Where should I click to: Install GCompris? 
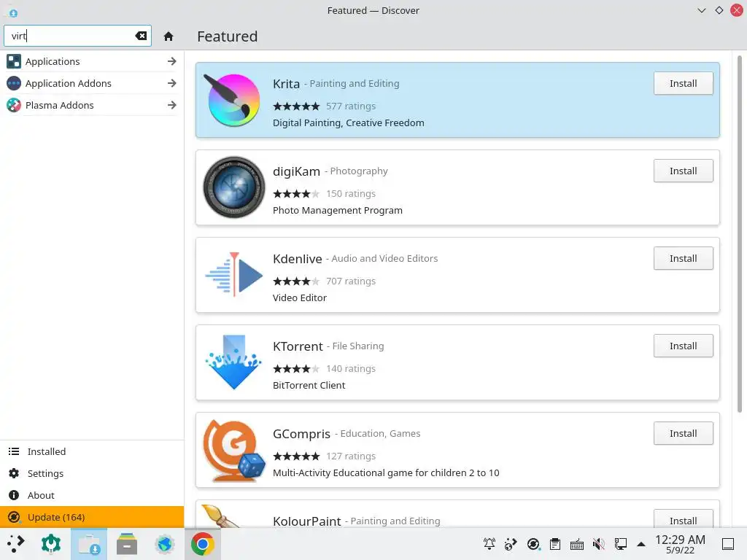(683, 433)
